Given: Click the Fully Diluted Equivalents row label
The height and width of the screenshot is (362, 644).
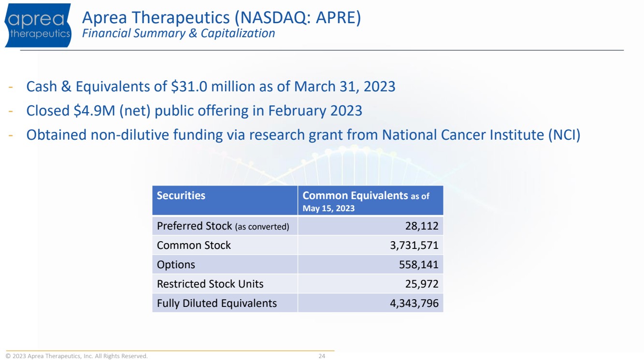Looking at the screenshot, I should pyautogui.click(x=216, y=304).
